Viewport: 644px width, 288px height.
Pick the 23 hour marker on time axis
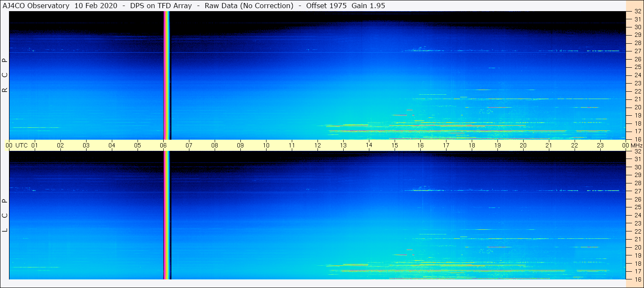(600, 145)
